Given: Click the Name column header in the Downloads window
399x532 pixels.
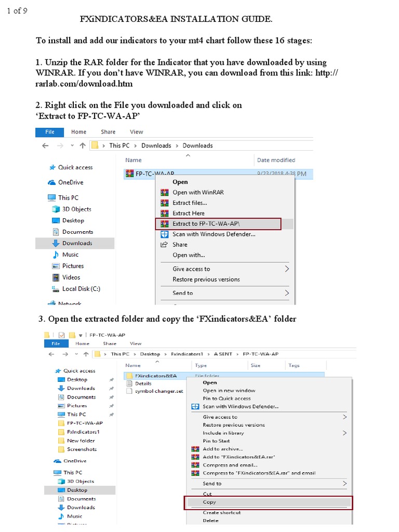Looking at the screenshot, I should click(x=134, y=160).
